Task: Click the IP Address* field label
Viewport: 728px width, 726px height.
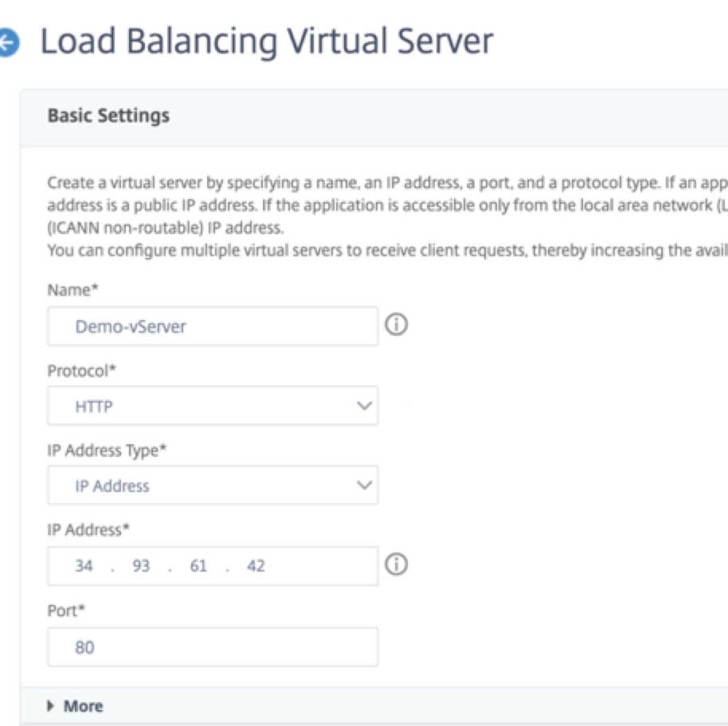Action: coord(88,529)
